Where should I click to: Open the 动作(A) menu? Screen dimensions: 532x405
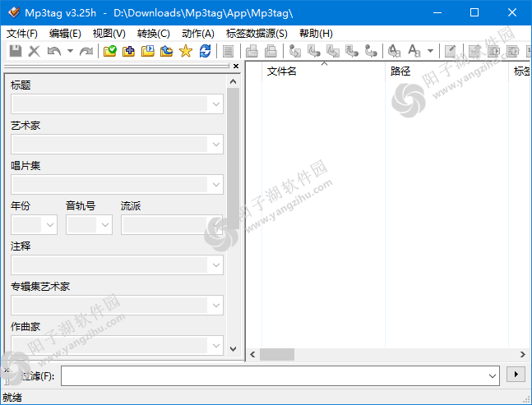click(x=198, y=34)
